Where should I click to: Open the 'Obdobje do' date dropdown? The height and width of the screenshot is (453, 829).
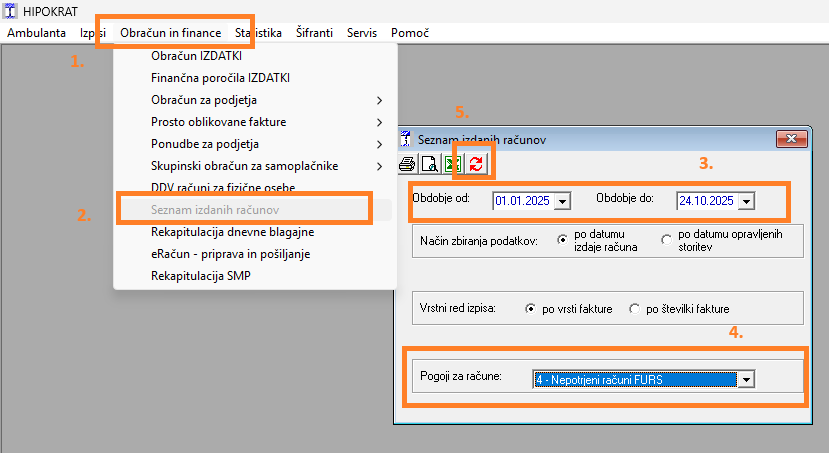pyautogui.click(x=746, y=202)
